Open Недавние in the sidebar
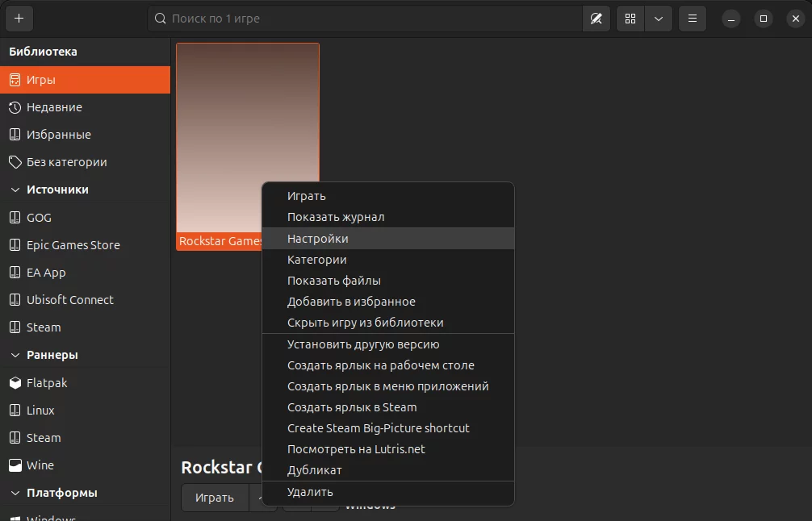812x521 pixels. [85, 107]
